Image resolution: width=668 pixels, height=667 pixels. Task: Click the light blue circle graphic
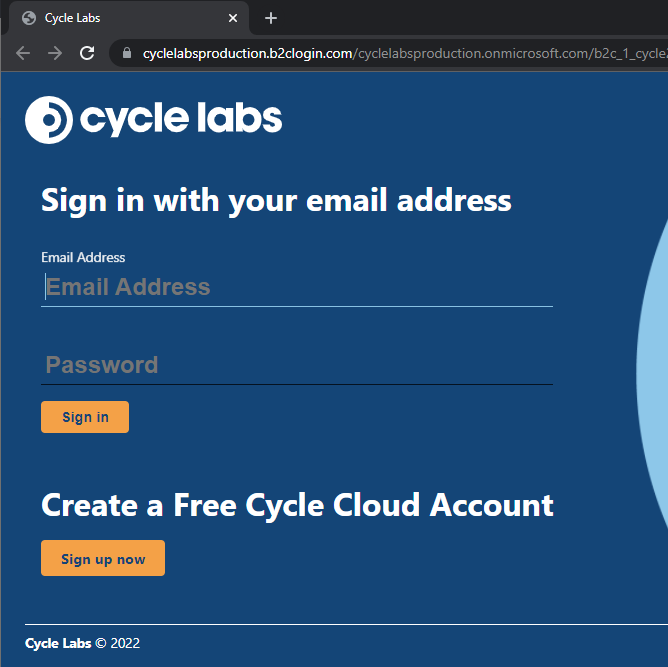[653, 371]
